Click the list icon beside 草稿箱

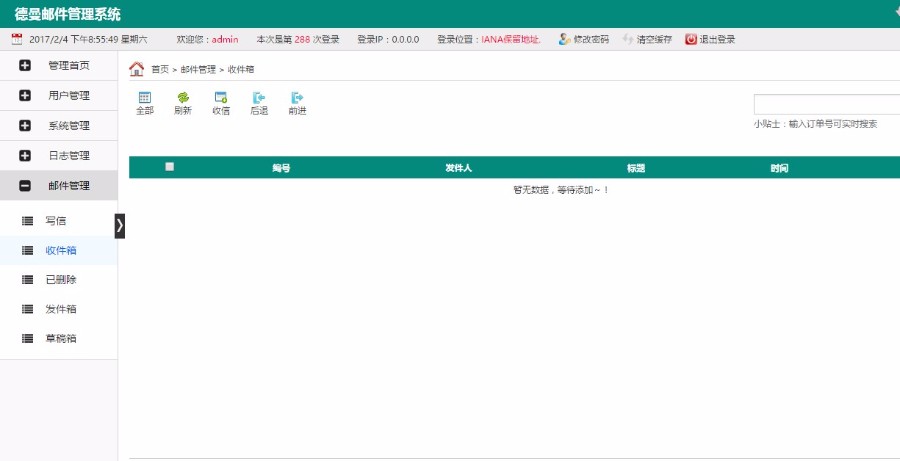click(x=27, y=338)
